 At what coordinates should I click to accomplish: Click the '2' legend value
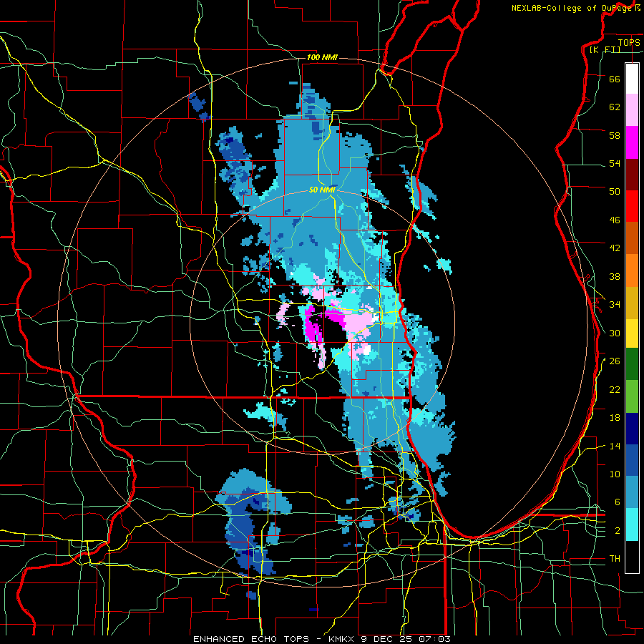point(618,531)
